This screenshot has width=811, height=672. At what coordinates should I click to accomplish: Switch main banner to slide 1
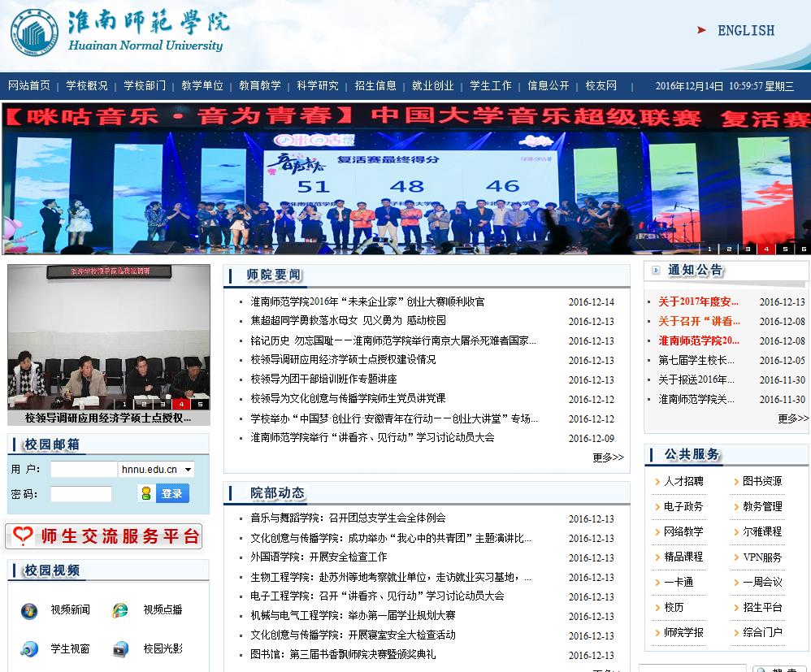[709, 249]
